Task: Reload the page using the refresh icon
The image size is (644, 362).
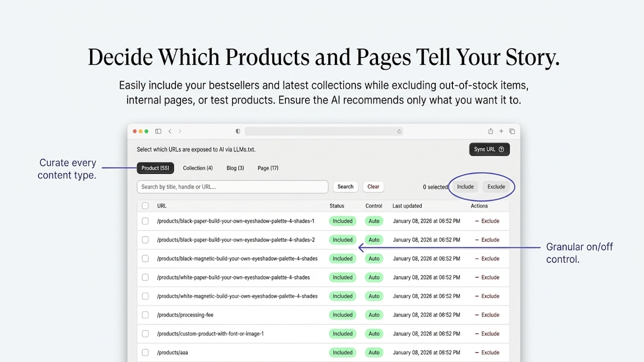Action: 399,131
